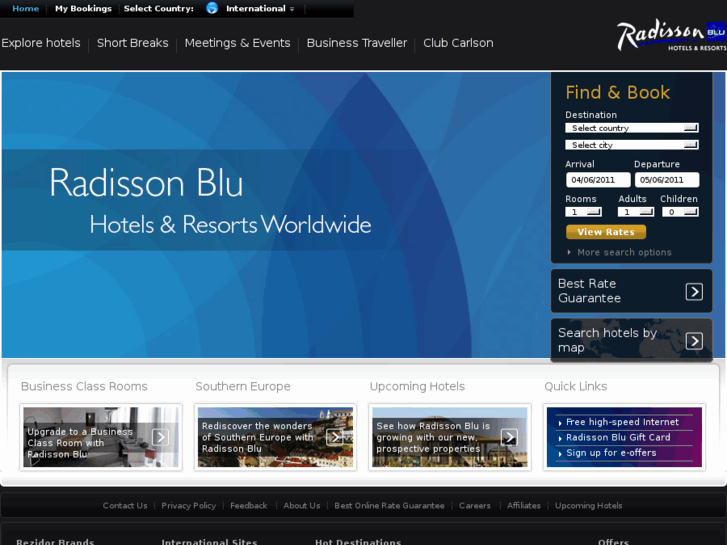Click the Business Class Rooms heading

click(84, 386)
